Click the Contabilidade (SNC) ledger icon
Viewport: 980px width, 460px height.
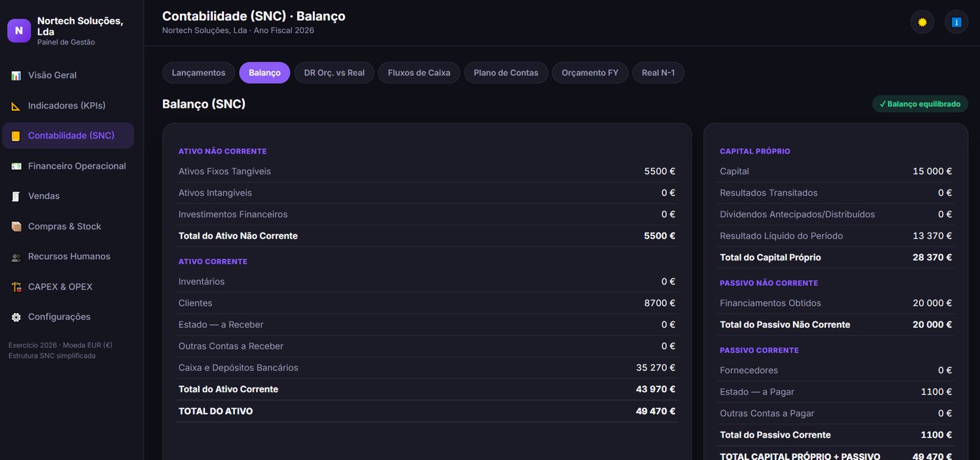click(x=16, y=136)
